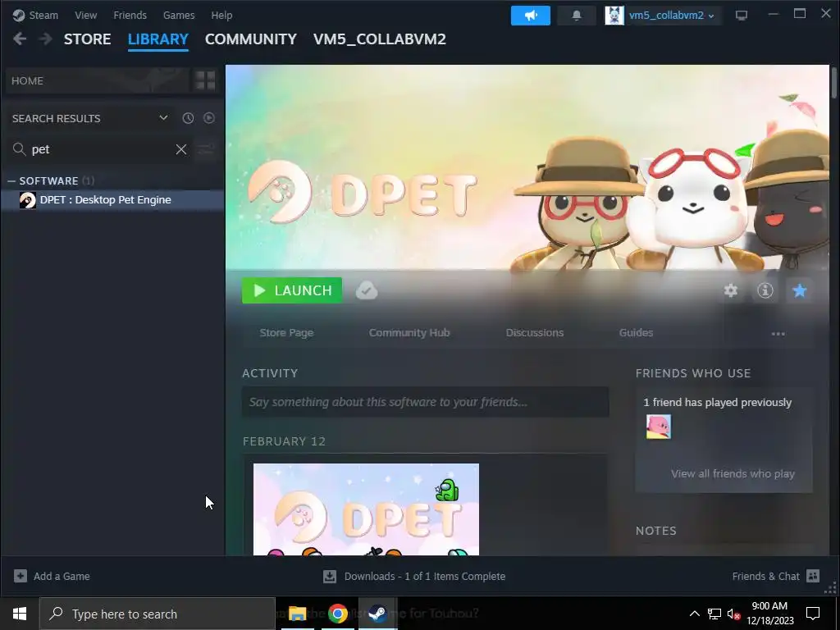Expand the SEARCH RESULTS collection dropdown
This screenshot has height=630, width=840.
[x=163, y=118]
